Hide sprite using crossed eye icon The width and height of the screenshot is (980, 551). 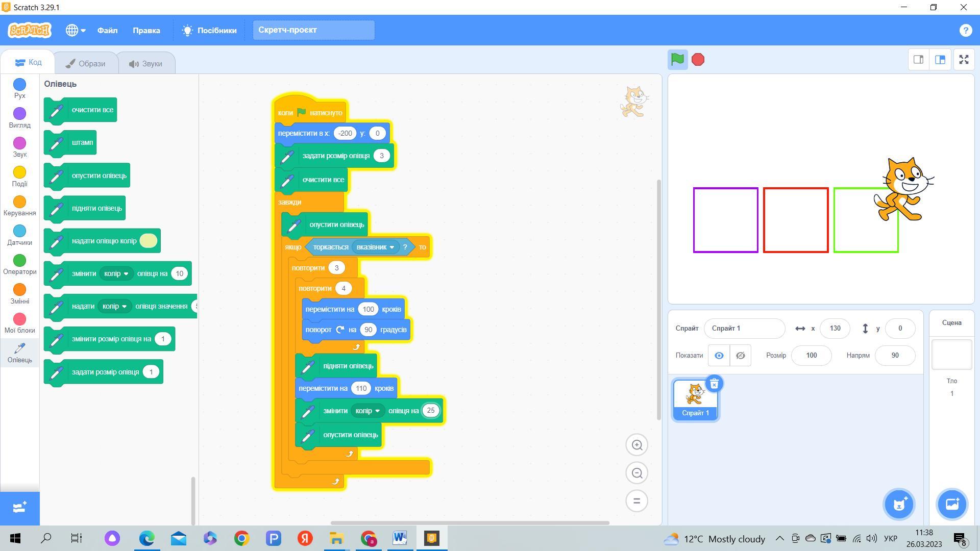(x=740, y=356)
